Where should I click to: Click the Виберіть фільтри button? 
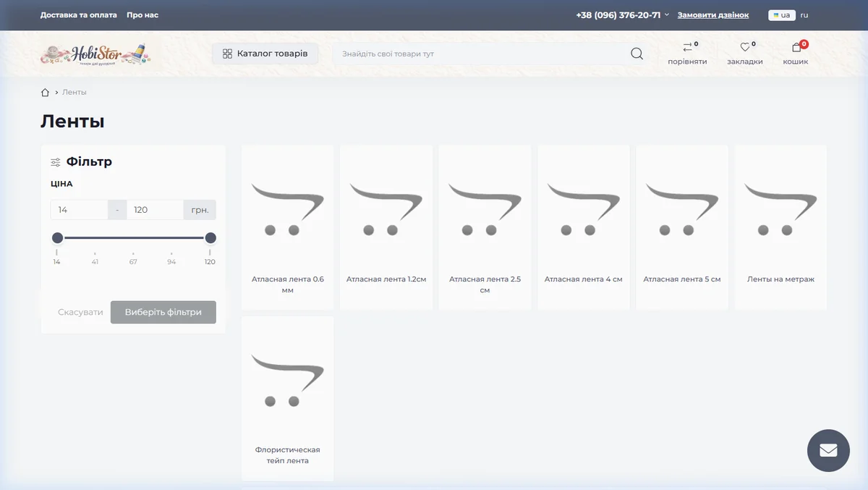tap(163, 312)
